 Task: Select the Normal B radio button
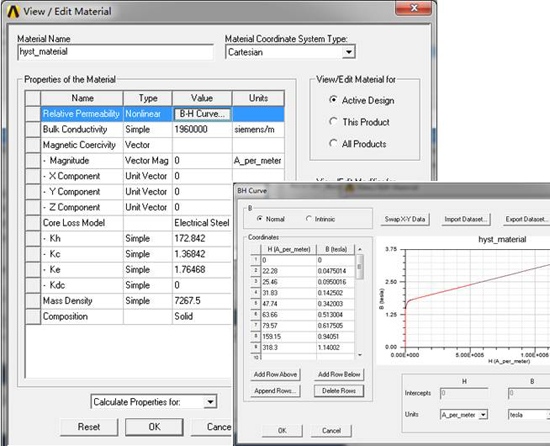pyautogui.click(x=260, y=218)
